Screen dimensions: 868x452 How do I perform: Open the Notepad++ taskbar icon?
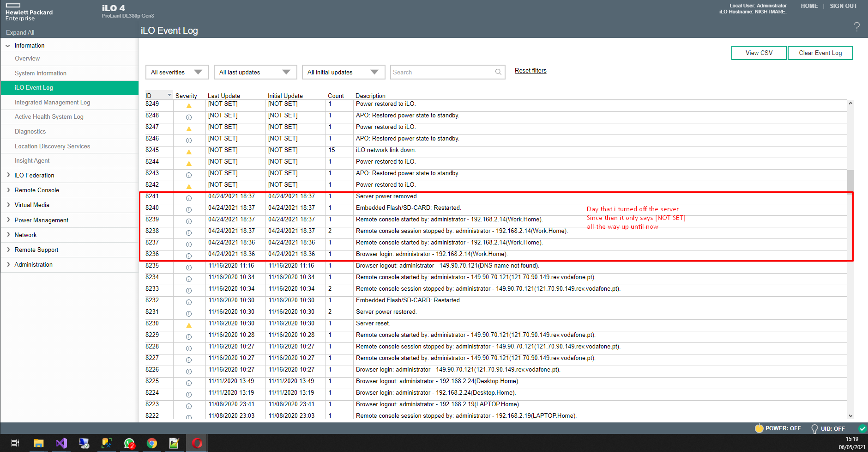174,443
